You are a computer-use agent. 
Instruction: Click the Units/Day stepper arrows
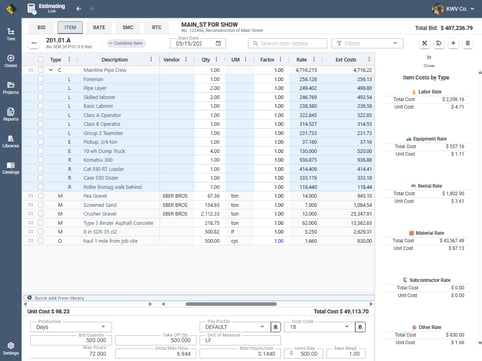point(291,353)
